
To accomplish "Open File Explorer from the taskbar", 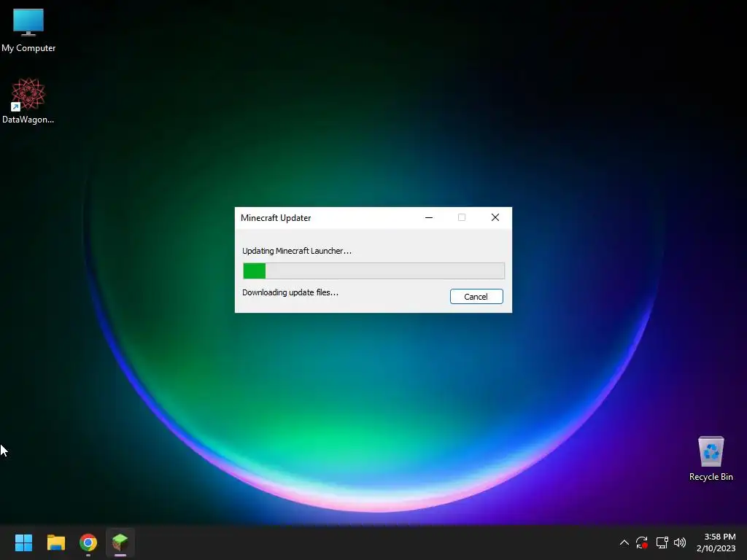I will 55,542.
